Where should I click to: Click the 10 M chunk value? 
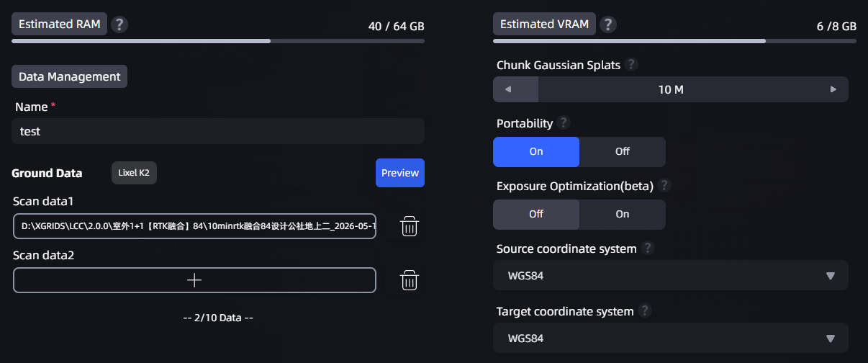671,90
